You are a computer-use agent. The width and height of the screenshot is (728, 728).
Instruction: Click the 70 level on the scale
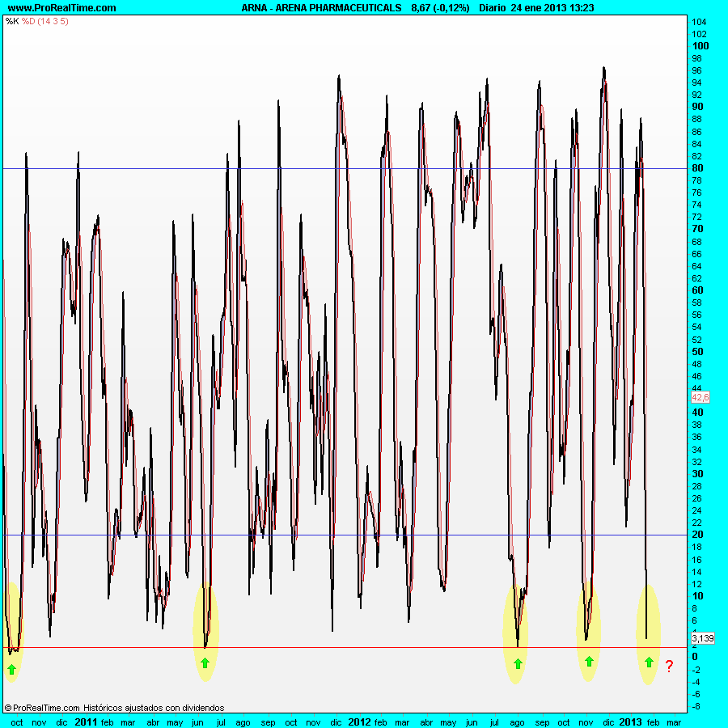[697, 229]
